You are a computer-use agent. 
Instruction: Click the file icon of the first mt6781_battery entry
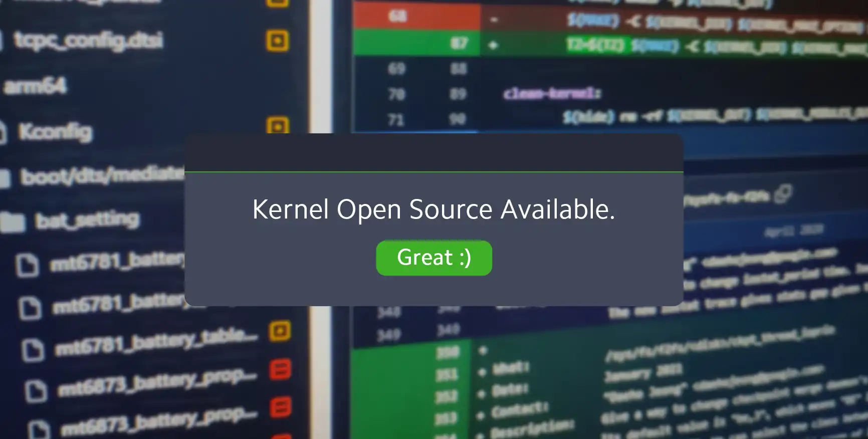(x=27, y=265)
